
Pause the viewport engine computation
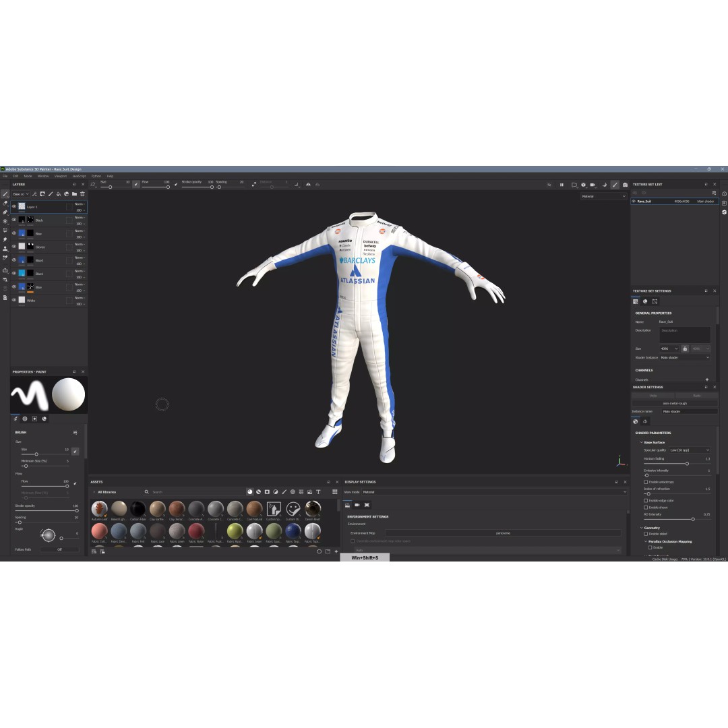pyautogui.click(x=562, y=185)
